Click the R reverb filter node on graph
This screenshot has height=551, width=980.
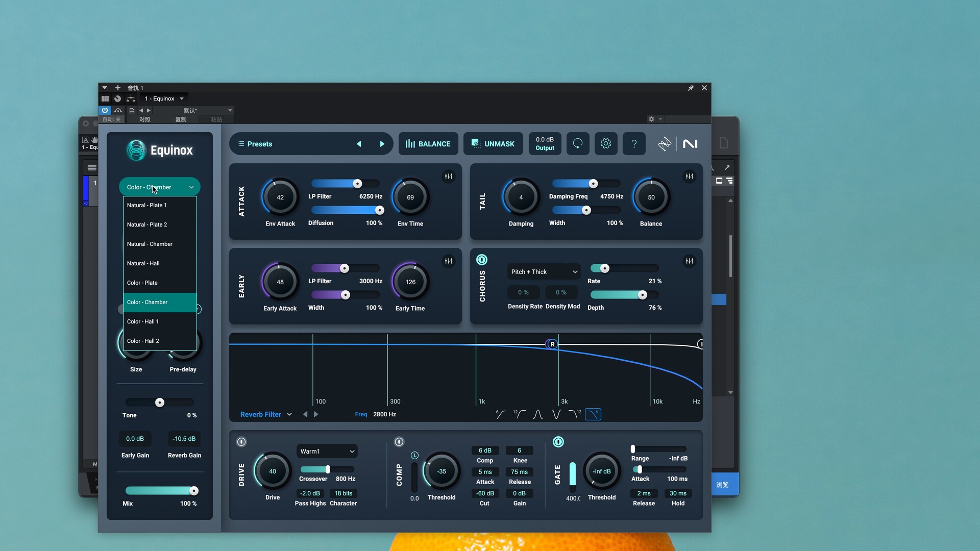point(552,344)
